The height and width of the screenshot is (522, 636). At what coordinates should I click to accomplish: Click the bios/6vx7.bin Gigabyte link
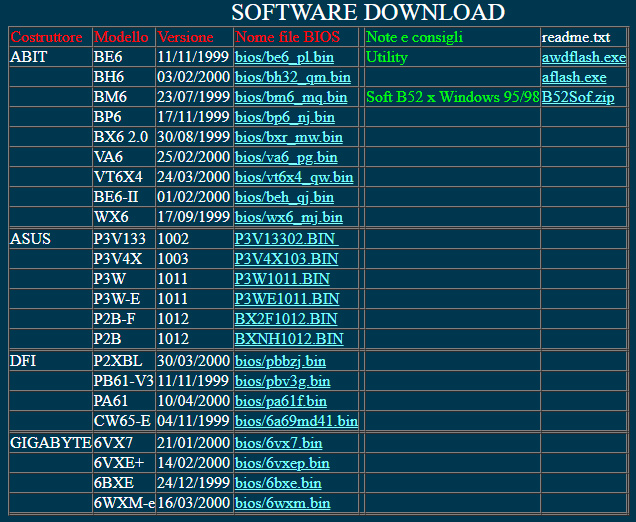pos(278,442)
